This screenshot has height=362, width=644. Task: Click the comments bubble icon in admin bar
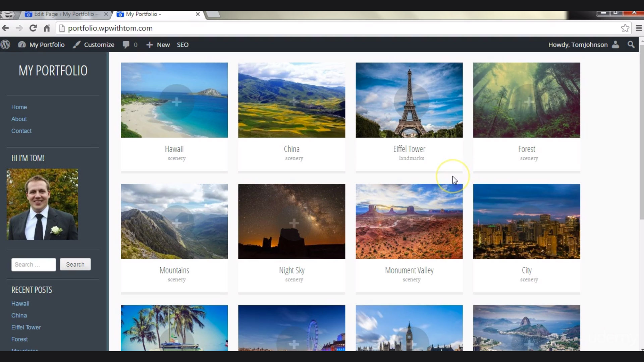(x=126, y=45)
